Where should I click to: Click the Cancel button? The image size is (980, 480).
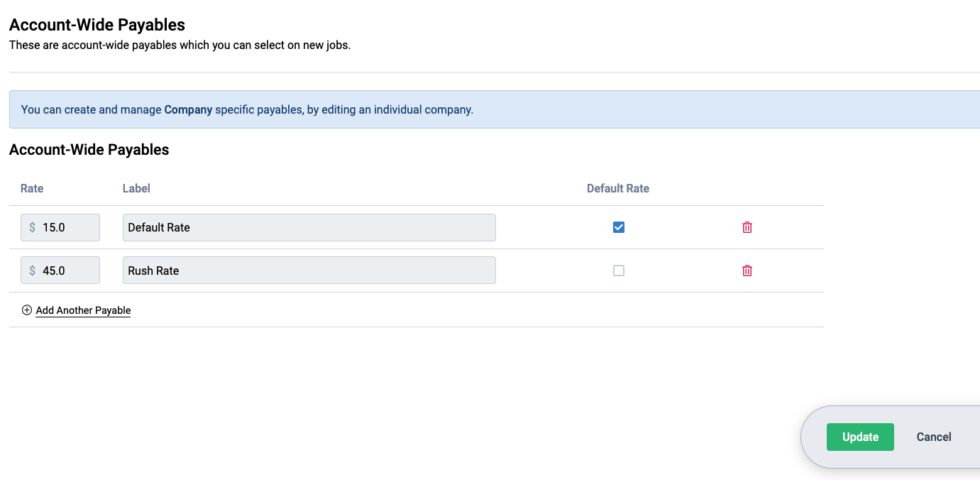coord(933,437)
